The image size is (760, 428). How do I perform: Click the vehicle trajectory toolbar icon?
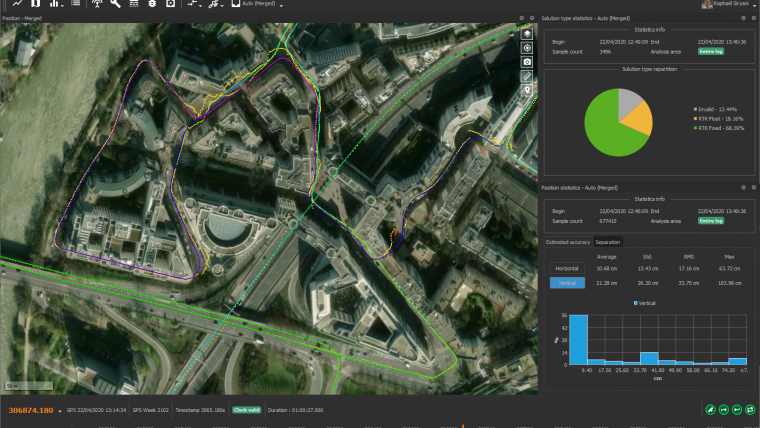pos(192,3)
